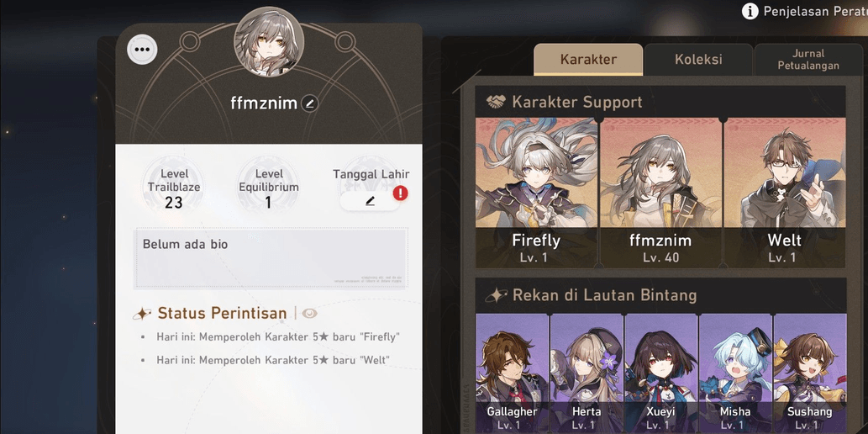Viewport: 868px width, 434px height.
Task: Click the pencil icon beside username ffmznim
Action: pyautogui.click(x=309, y=103)
